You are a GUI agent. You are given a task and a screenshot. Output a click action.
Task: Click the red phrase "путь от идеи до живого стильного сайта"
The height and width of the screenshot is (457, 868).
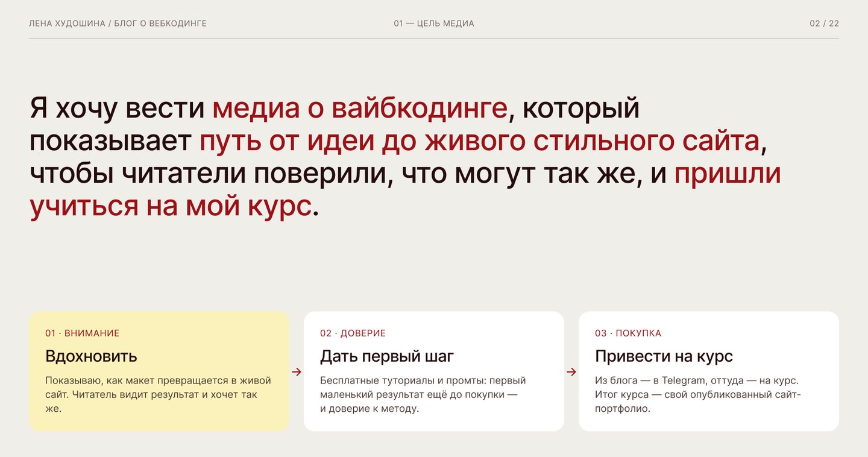pos(479,141)
